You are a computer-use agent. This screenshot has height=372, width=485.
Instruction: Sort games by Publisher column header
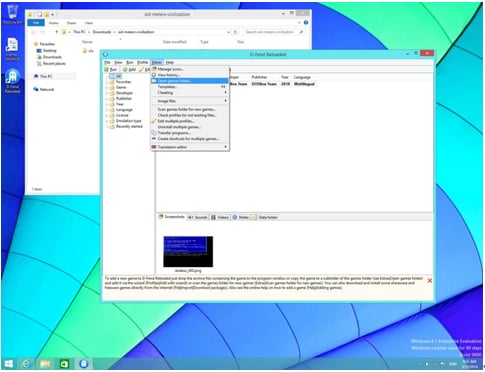(259, 77)
